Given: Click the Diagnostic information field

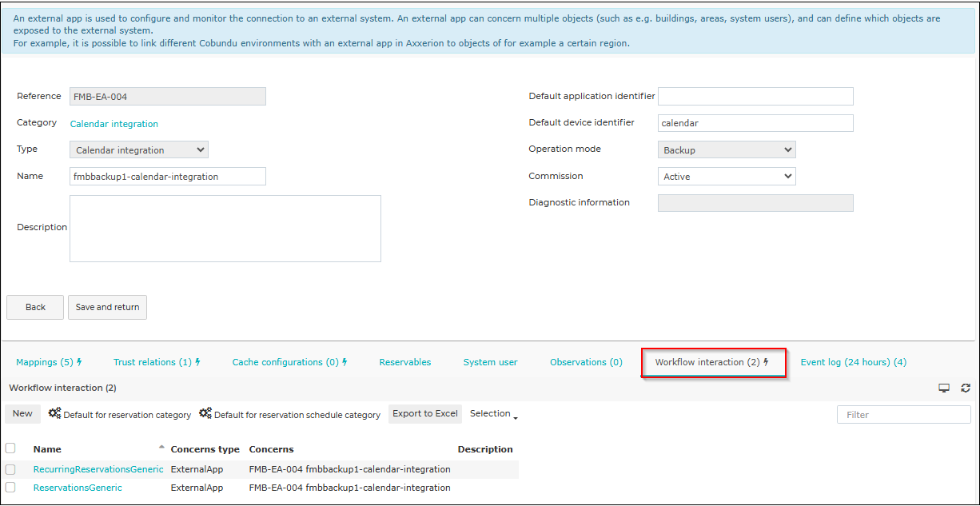Looking at the screenshot, I should (755, 203).
